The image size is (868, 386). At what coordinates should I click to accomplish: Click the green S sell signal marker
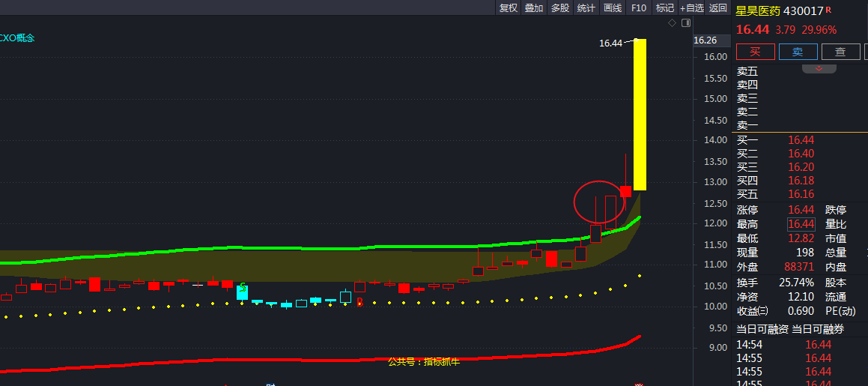point(243,287)
